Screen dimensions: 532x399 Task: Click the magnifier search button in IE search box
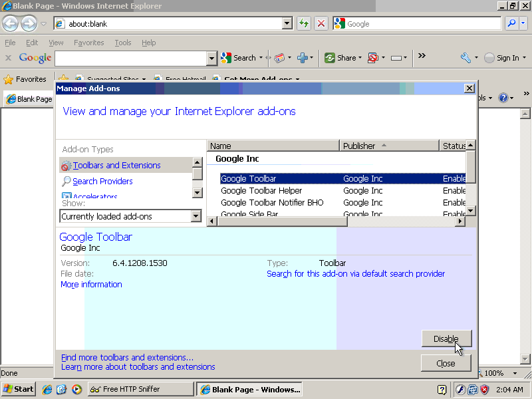pos(511,23)
